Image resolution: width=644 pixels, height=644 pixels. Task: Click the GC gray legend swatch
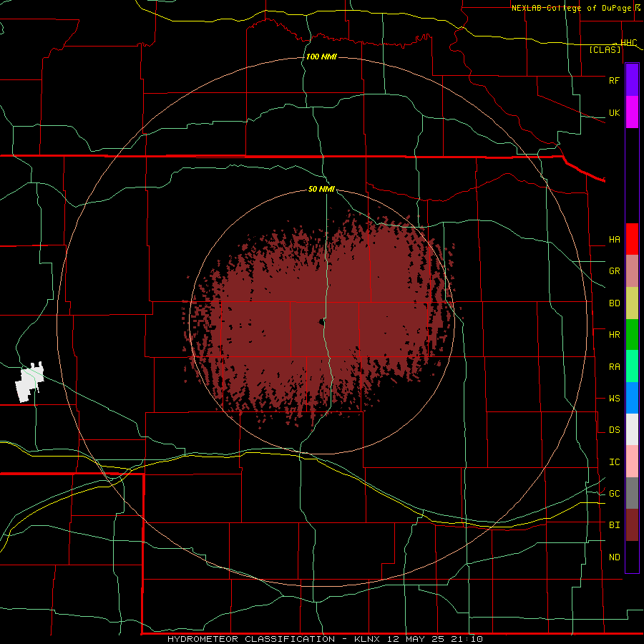(632, 493)
